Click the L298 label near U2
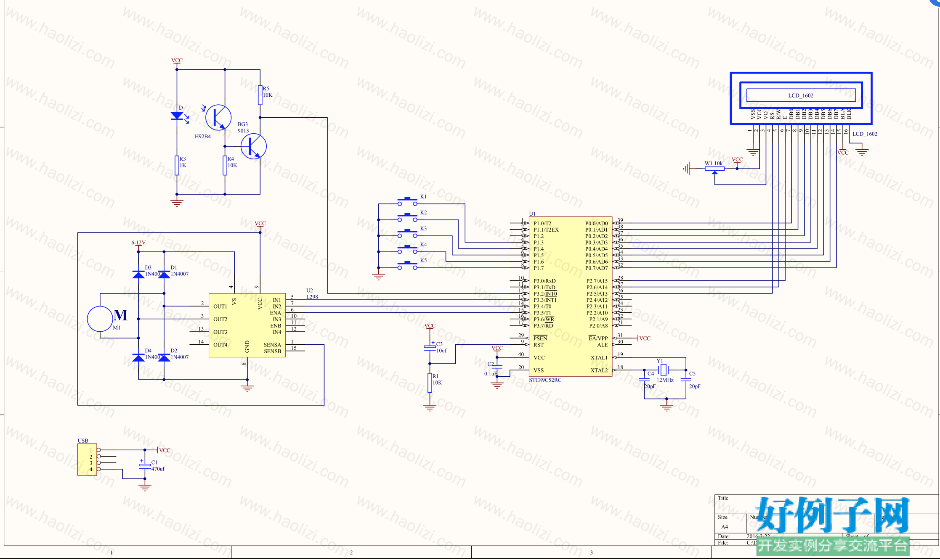940x560 pixels. pos(312,297)
